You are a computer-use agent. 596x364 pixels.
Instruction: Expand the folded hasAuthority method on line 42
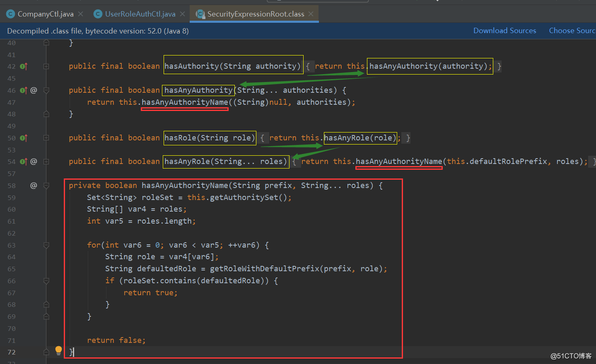(x=46, y=66)
